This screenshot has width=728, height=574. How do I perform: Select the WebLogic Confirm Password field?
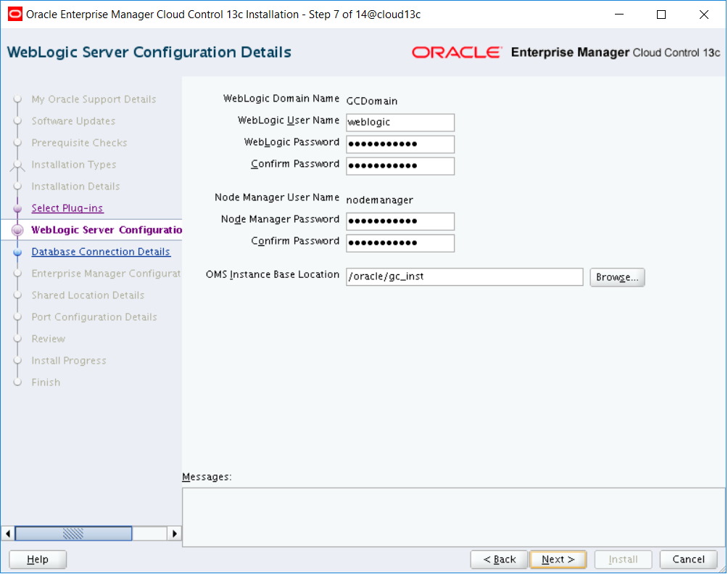[x=400, y=166]
